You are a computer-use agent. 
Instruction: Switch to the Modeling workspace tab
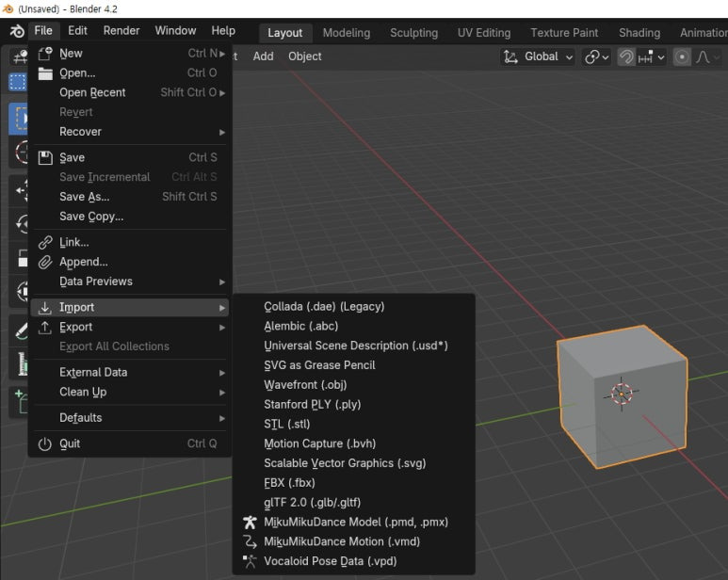(x=347, y=33)
